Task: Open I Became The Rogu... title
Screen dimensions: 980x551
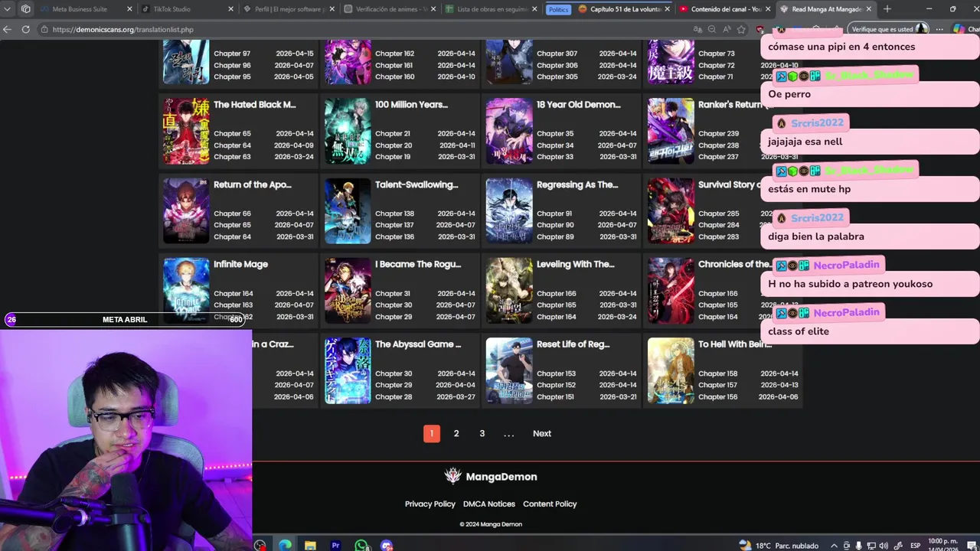Action: [x=418, y=264]
